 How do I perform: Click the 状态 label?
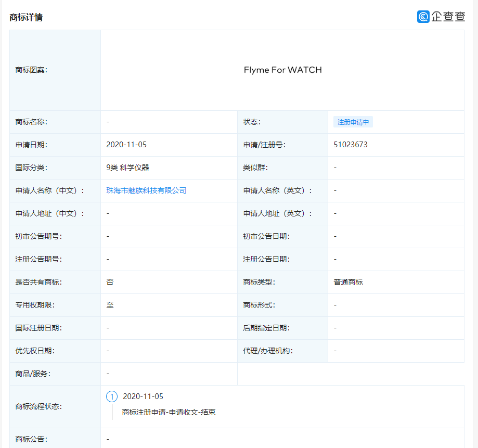pos(252,122)
